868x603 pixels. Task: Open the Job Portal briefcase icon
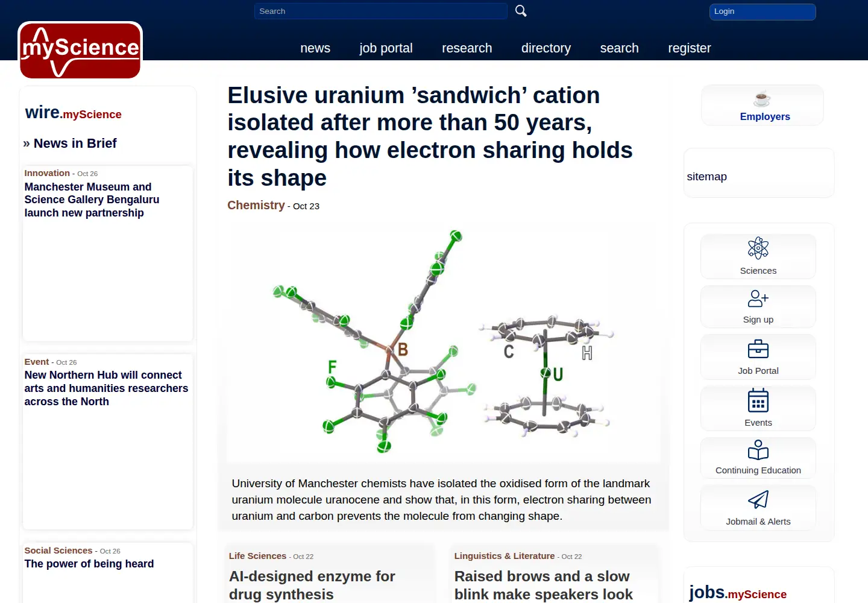758,349
